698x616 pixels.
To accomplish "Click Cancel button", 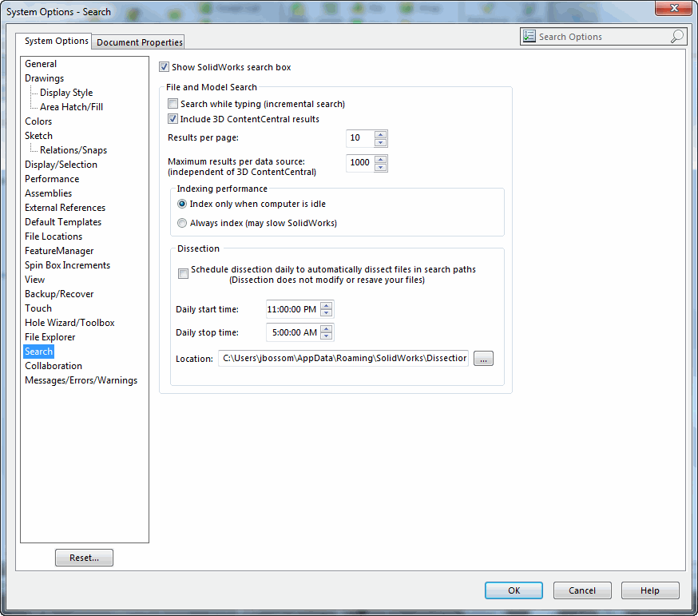I will click(x=582, y=590).
